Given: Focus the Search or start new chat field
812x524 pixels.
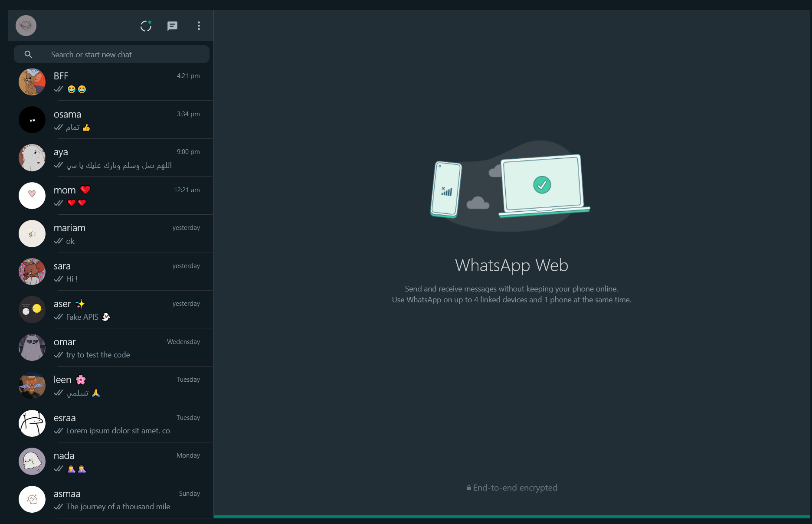Looking at the screenshot, I should (111, 54).
